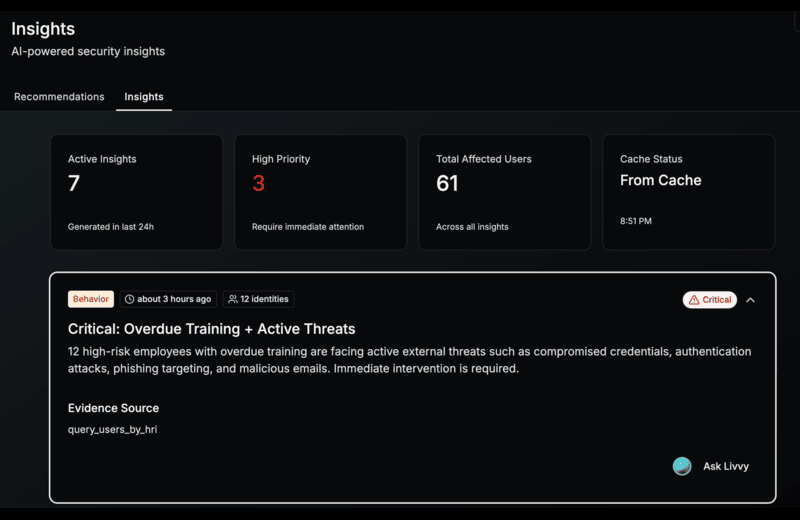Click the Overdue Training + Active Threats title

point(211,328)
